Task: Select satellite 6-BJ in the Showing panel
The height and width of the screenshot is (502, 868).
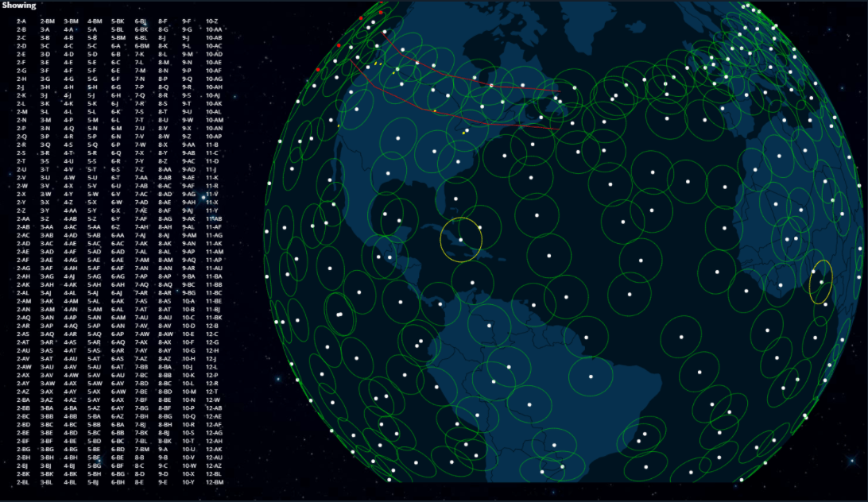Action: tap(141, 21)
